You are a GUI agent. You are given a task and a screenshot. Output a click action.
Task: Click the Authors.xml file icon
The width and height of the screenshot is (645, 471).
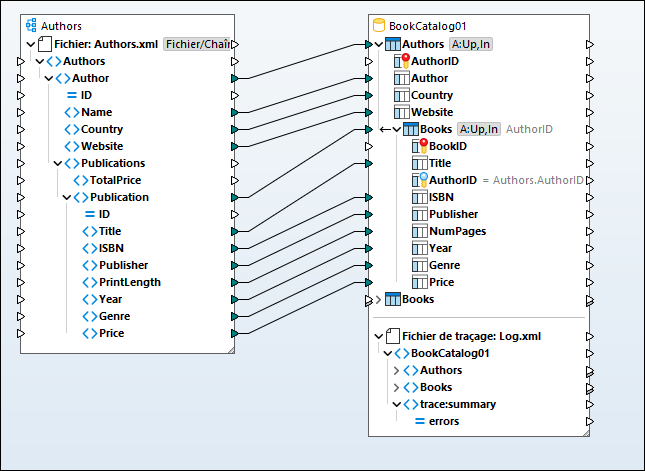tap(45, 44)
